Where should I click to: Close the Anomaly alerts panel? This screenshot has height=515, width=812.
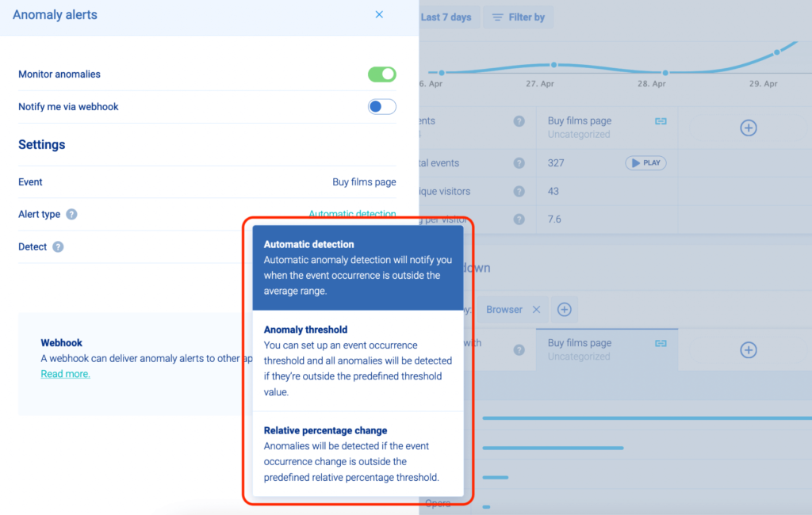coord(379,14)
